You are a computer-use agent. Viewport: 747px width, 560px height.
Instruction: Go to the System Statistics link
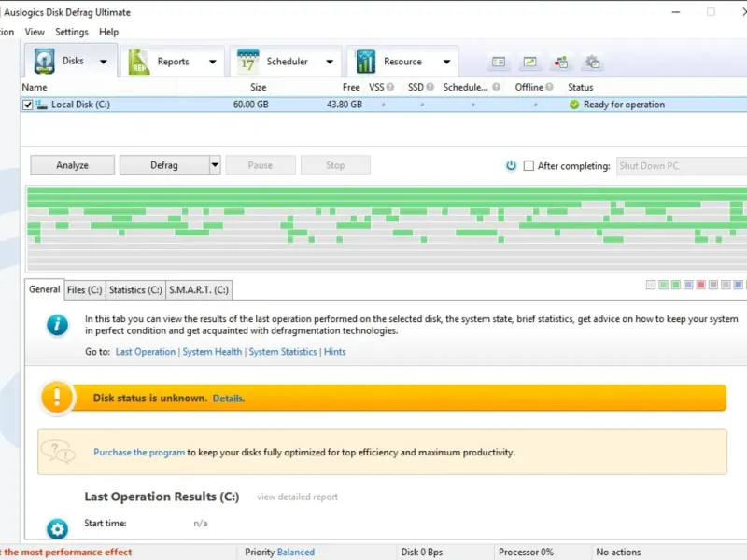283,352
